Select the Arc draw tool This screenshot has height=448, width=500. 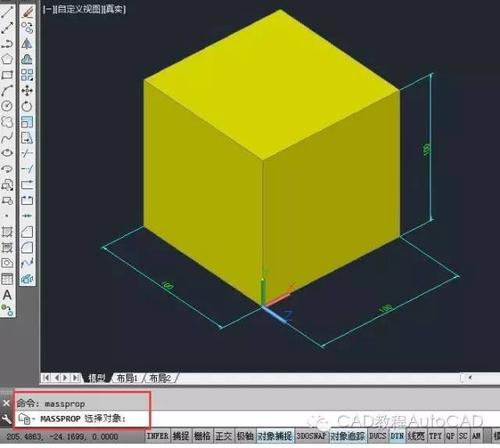(7, 90)
